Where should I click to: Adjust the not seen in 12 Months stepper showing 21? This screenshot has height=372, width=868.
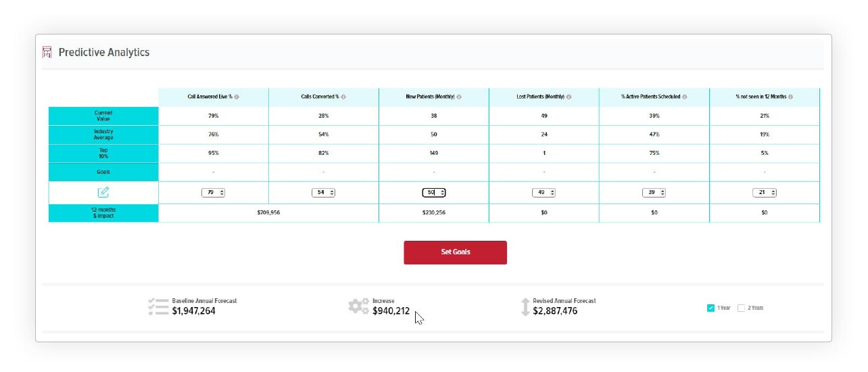765,193
